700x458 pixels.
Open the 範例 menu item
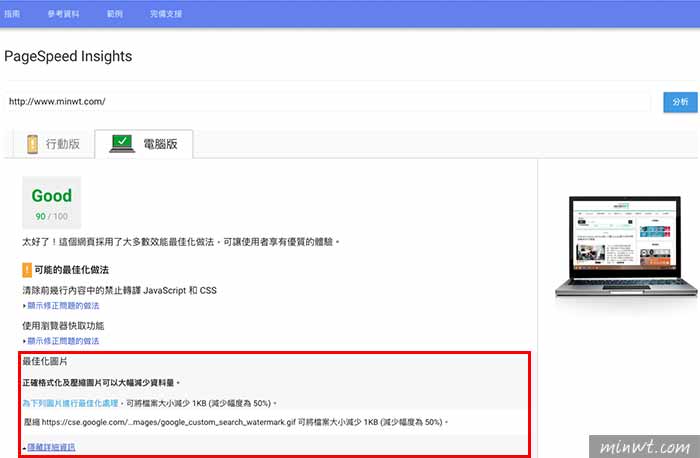tap(115, 14)
